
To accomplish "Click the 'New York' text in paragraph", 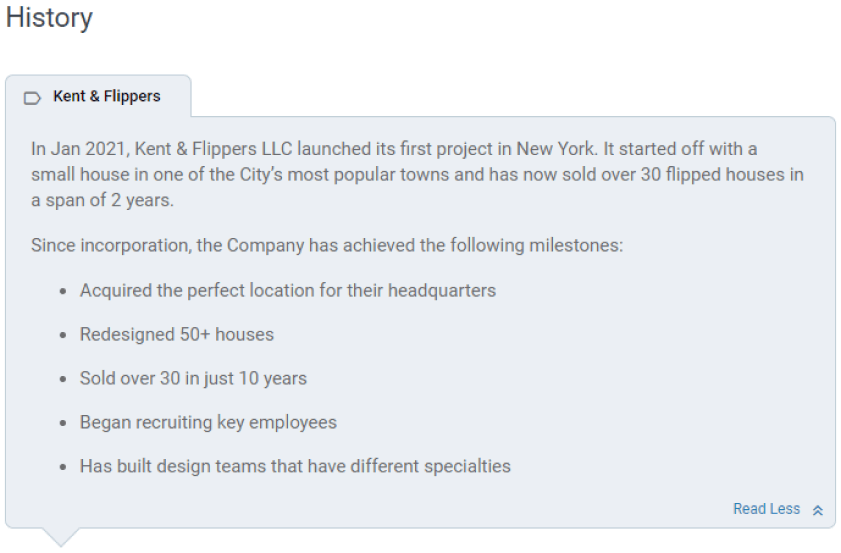I will click(x=556, y=149).
